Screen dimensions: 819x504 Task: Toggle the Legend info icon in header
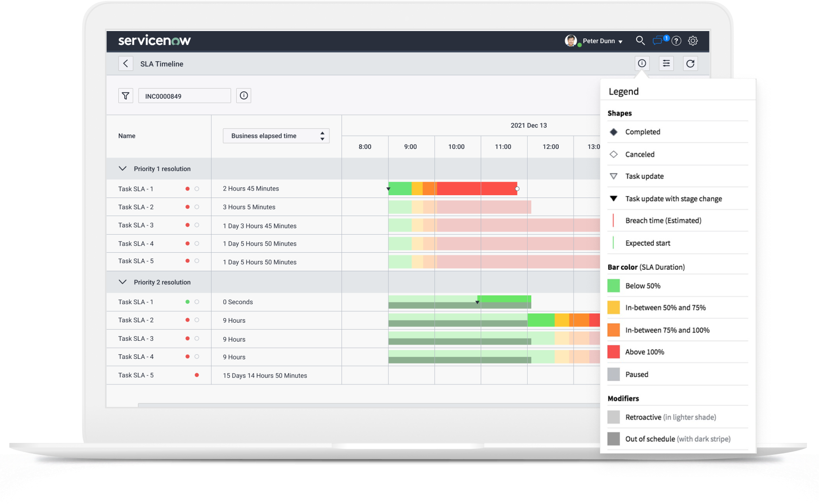point(642,64)
